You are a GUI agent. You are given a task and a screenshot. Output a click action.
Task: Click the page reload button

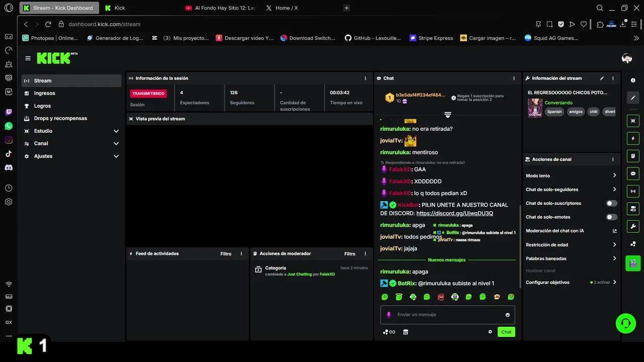point(48,24)
